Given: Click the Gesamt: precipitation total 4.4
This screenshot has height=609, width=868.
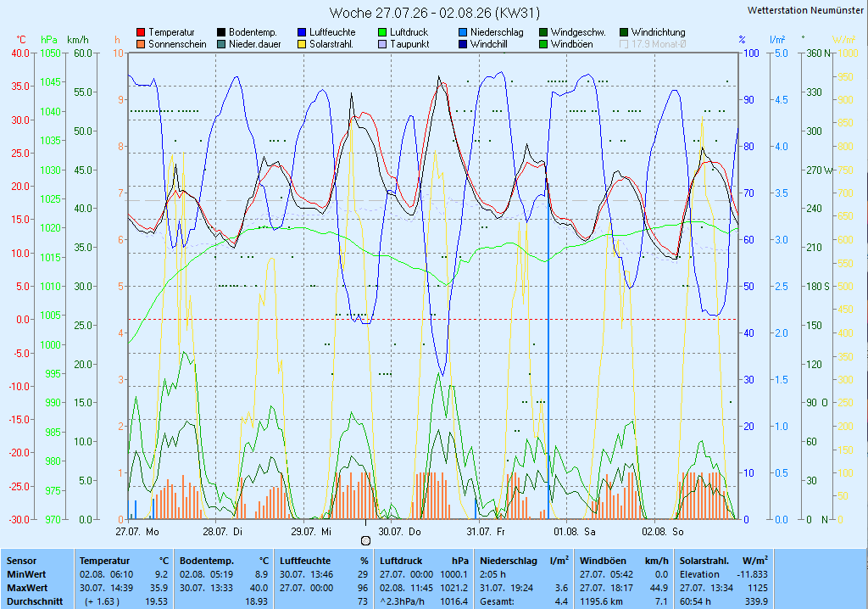Looking at the screenshot, I should point(561,601).
